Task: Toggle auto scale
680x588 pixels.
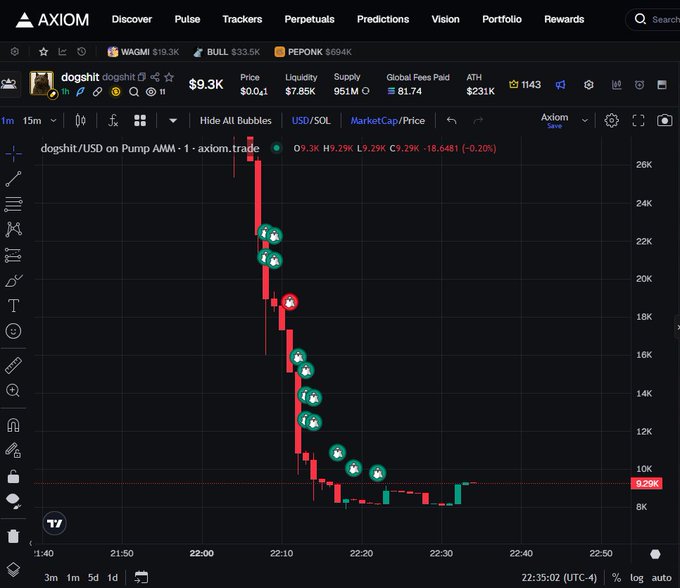Action: point(661,578)
